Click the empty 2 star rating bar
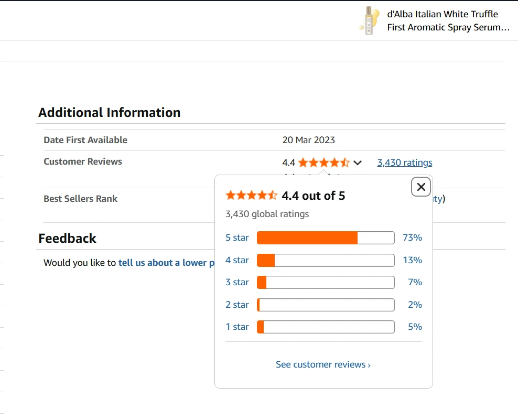This screenshot has height=420, width=518. (x=325, y=305)
